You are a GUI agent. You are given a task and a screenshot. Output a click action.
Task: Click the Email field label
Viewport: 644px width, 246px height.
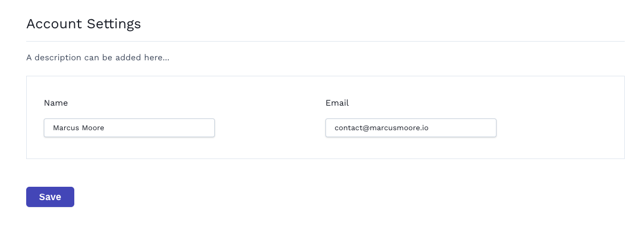pyautogui.click(x=337, y=103)
